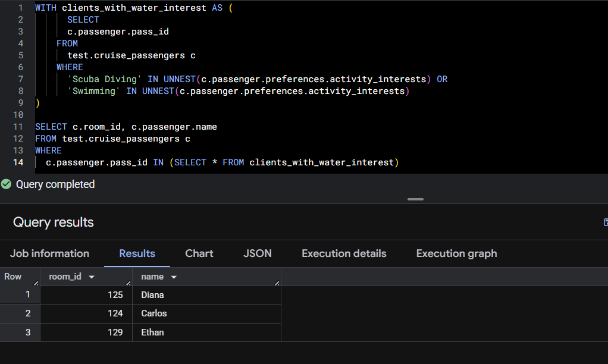
Task: Select the room_id cell 125
Action: pos(86,295)
